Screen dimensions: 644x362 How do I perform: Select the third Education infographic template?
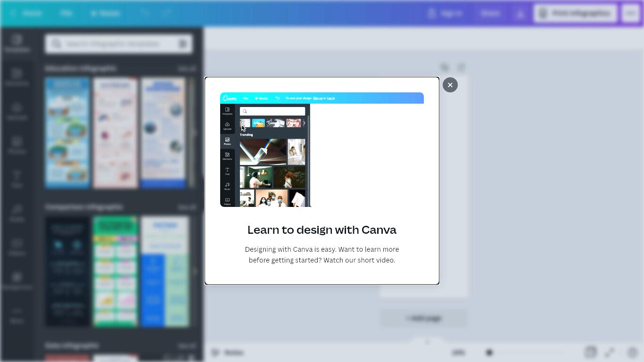(163, 133)
